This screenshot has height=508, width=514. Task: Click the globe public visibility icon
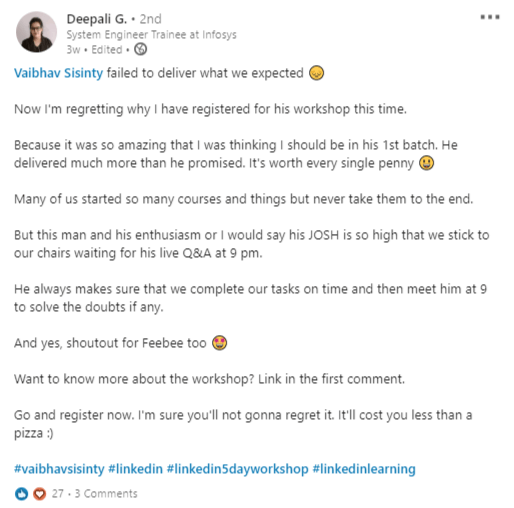click(140, 49)
